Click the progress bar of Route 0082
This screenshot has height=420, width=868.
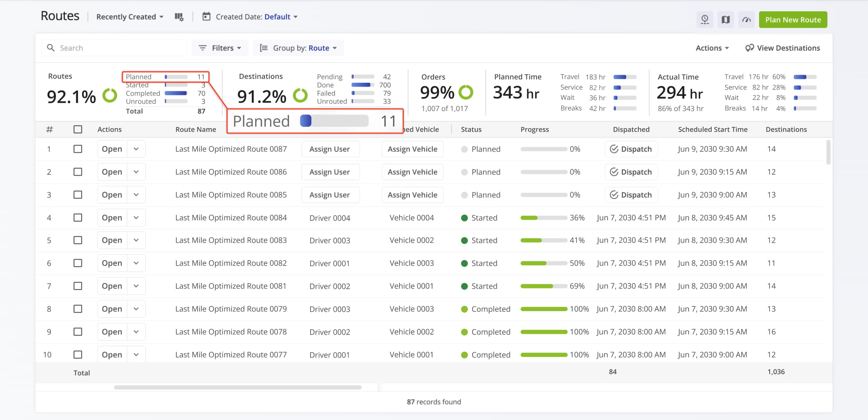coord(543,263)
